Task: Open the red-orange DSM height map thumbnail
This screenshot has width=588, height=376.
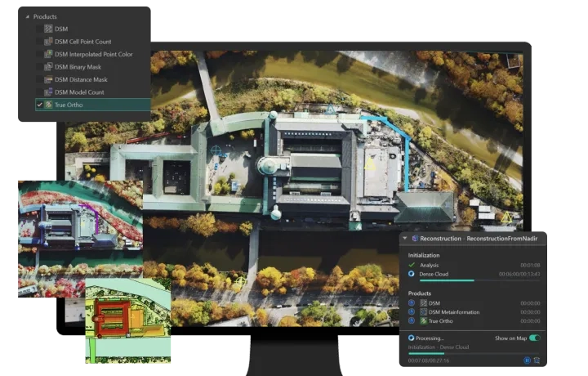Action: pos(128,320)
